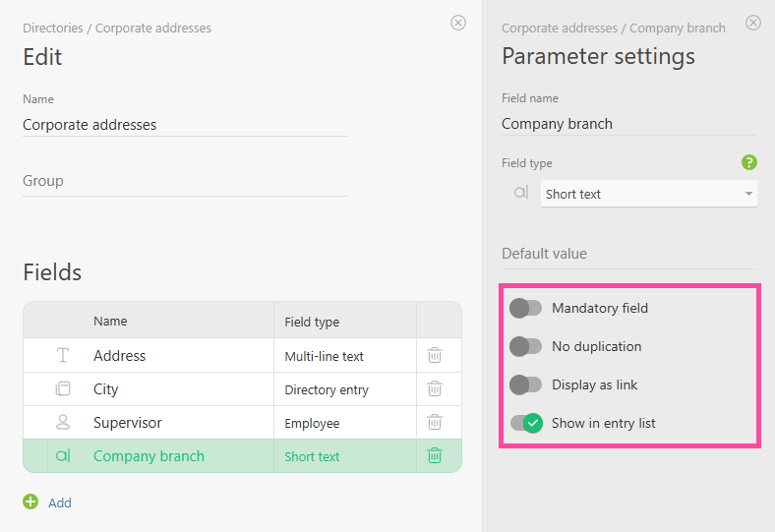Click the Default value input field

[628, 254]
